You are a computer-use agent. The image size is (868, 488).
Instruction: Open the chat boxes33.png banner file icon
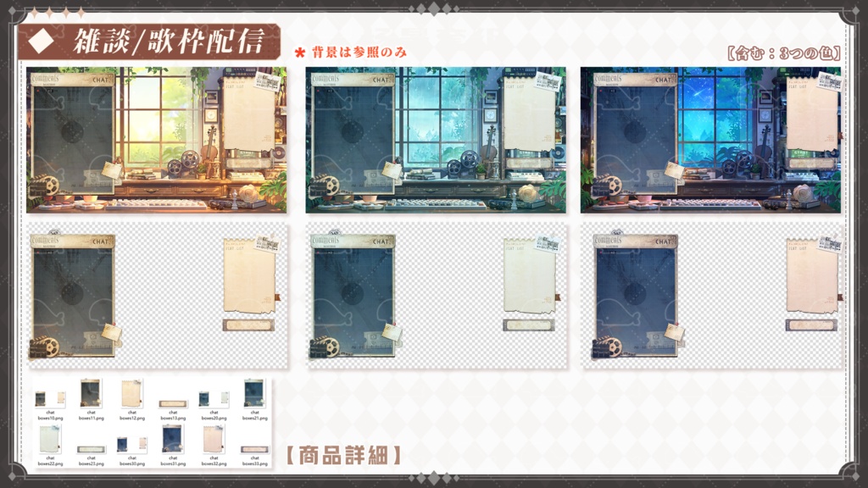[254, 447]
